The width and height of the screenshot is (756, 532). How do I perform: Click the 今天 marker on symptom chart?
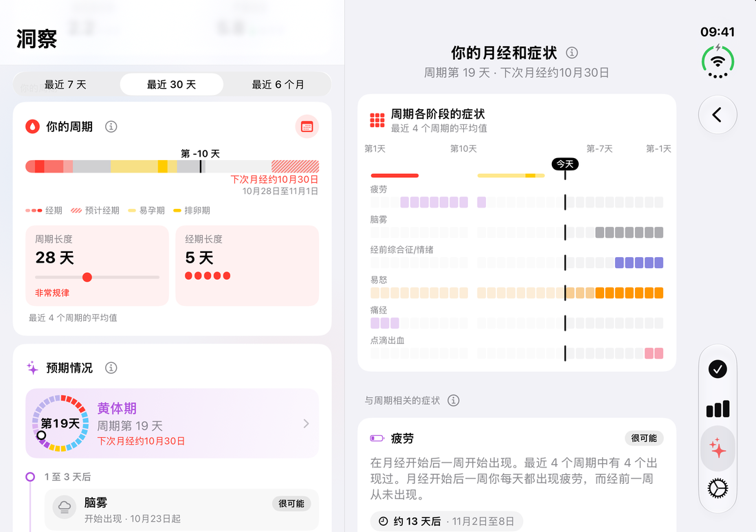pyautogui.click(x=565, y=164)
